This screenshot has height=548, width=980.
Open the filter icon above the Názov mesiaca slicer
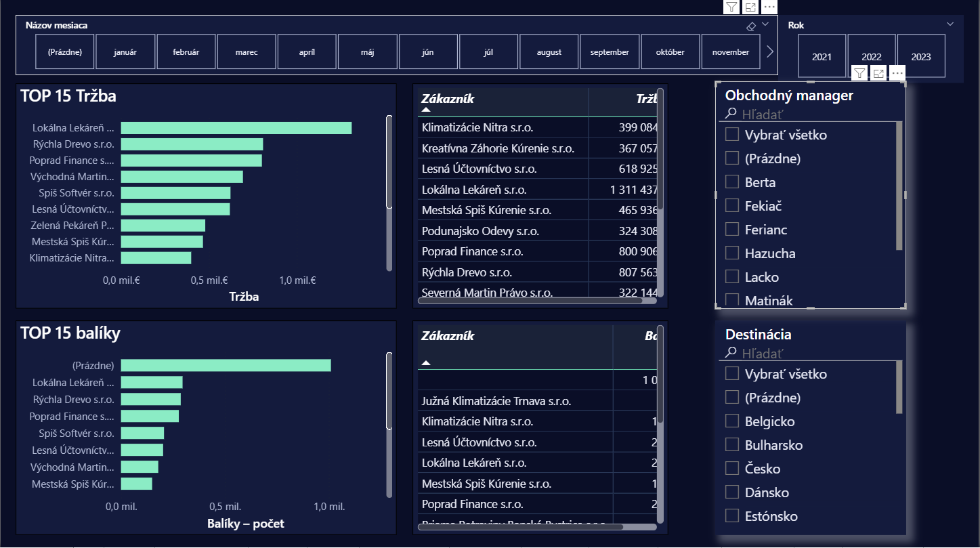[731, 7]
